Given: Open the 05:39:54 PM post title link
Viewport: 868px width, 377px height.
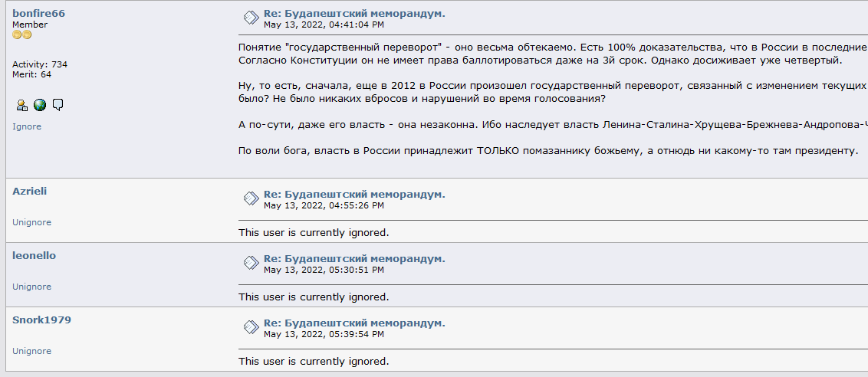Looking at the screenshot, I should [354, 323].
